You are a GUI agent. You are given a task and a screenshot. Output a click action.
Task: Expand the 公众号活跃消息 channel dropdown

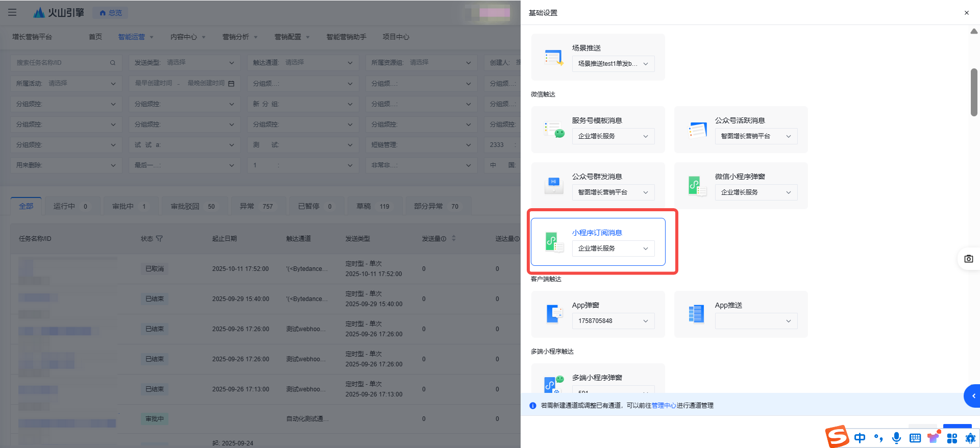tap(756, 136)
